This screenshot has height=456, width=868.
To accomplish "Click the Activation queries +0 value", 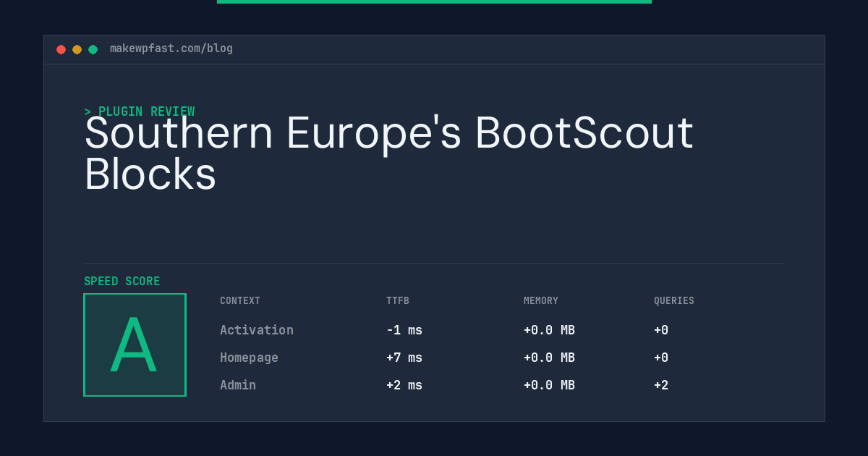I will click(x=661, y=330).
